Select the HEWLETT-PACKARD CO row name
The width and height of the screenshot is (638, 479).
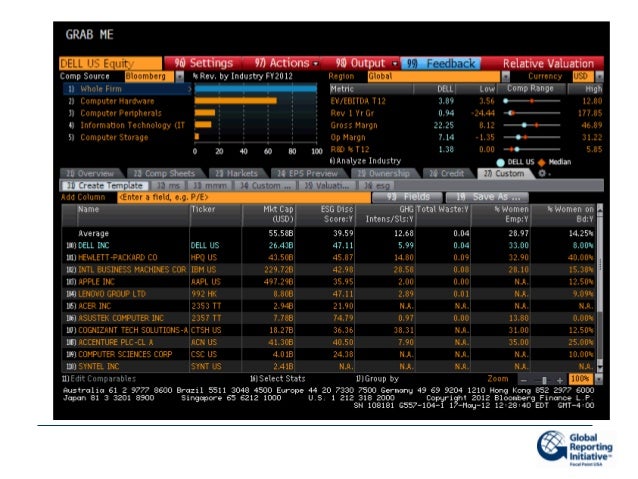point(118,258)
